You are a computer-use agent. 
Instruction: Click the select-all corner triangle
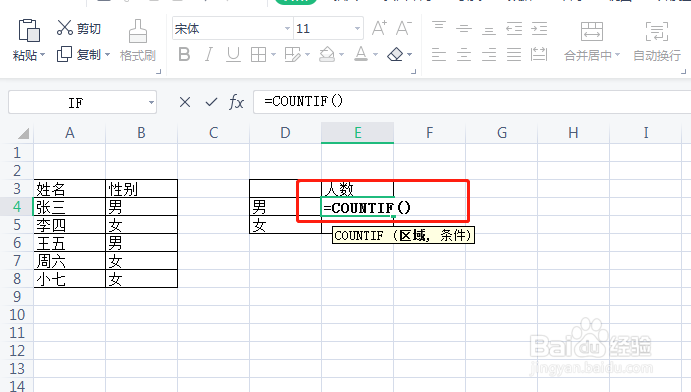click(23, 133)
